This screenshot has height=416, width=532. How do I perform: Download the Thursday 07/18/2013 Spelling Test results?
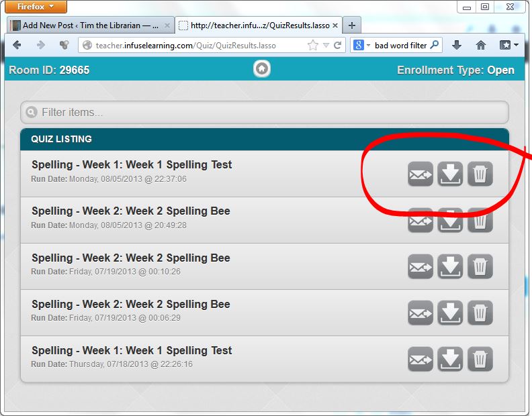(450, 360)
